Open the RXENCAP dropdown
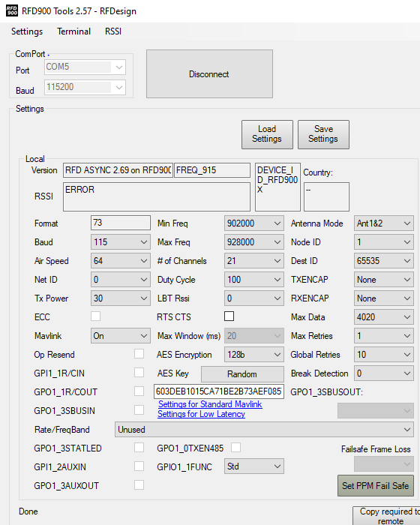Image resolution: width=420 pixels, height=525 pixels. [x=384, y=298]
